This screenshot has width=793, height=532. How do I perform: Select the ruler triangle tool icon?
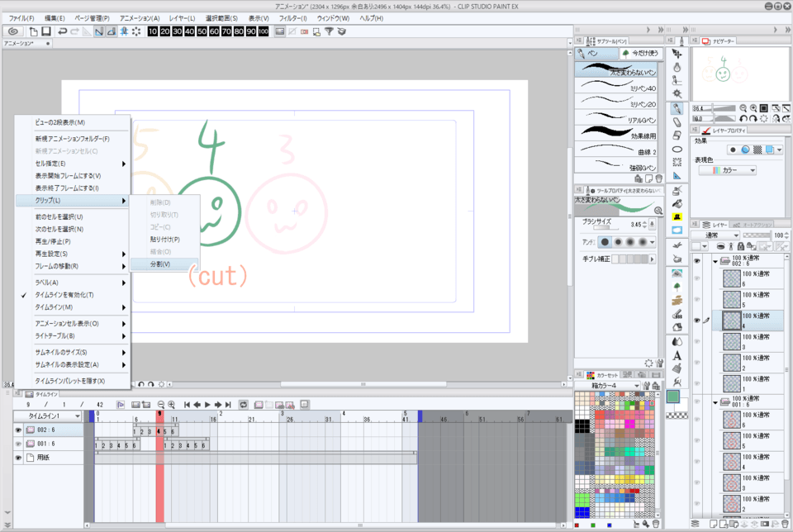coord(677,175)
